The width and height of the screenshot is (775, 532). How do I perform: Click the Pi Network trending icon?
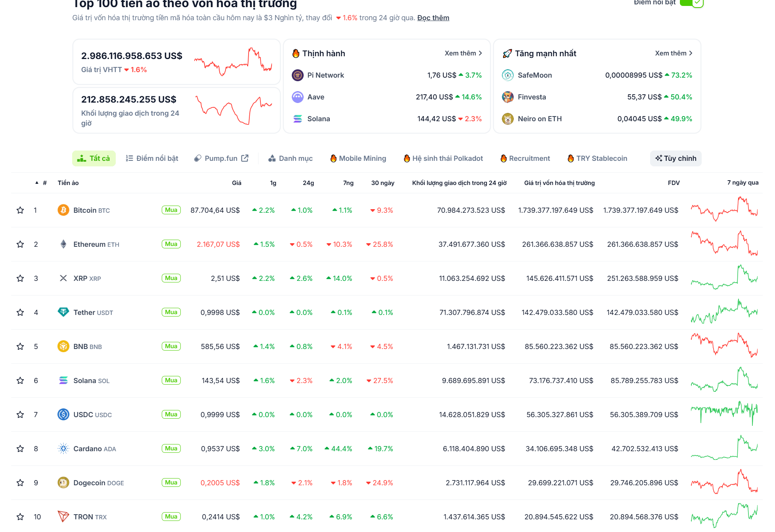click(x=298, y=75)
